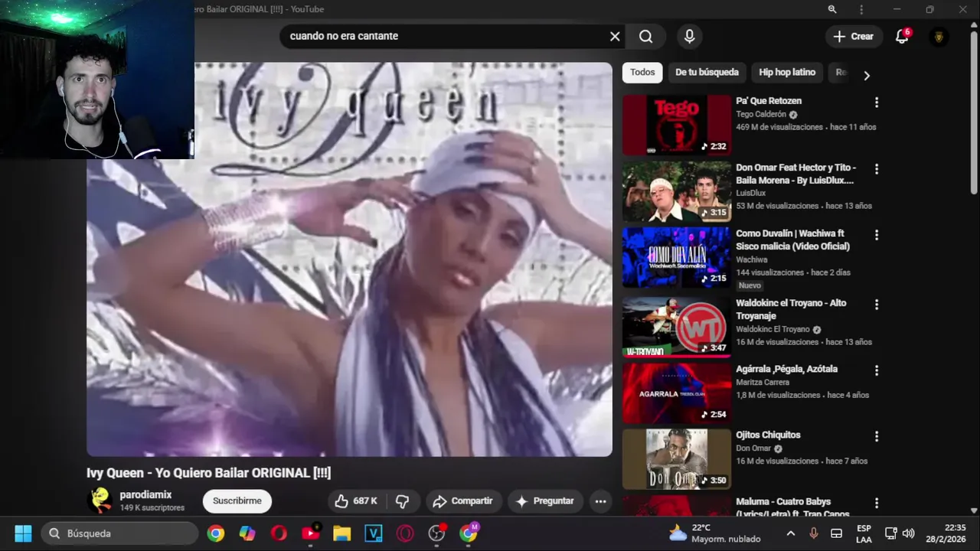Click the taskbar Búsqueda search box
The height and width of the screenshot is (551, 980).
(119, 533)
